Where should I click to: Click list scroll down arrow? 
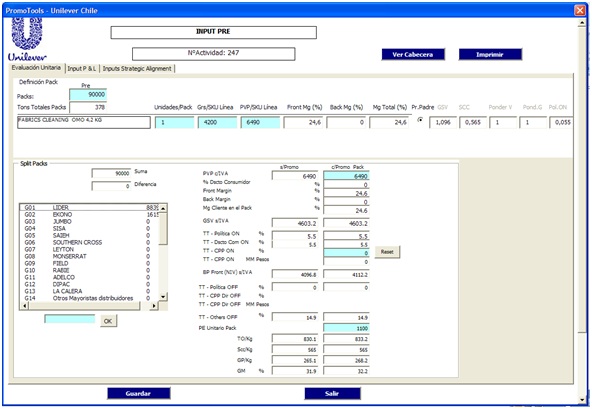click(163, 297)
